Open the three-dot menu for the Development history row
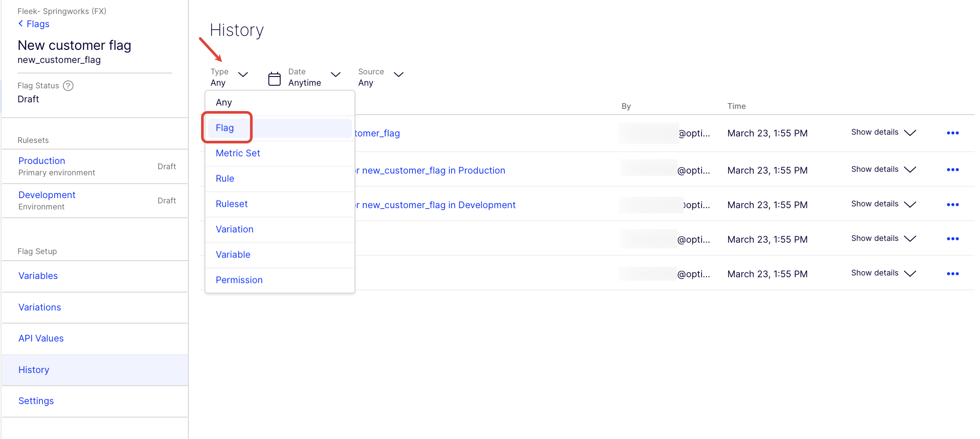This screenshot has height=439, width=980. pos(952,205)
